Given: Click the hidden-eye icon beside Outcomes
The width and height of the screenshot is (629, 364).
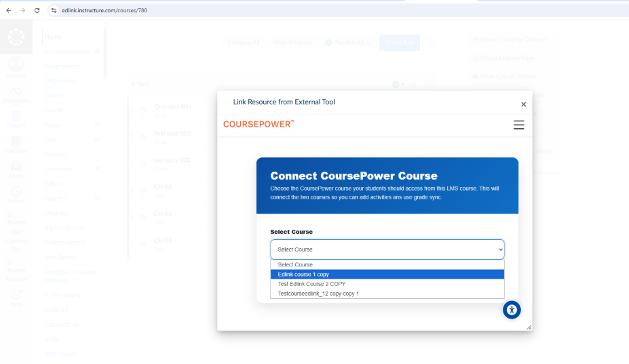Looking at the screenshot, I should point(96,168).
